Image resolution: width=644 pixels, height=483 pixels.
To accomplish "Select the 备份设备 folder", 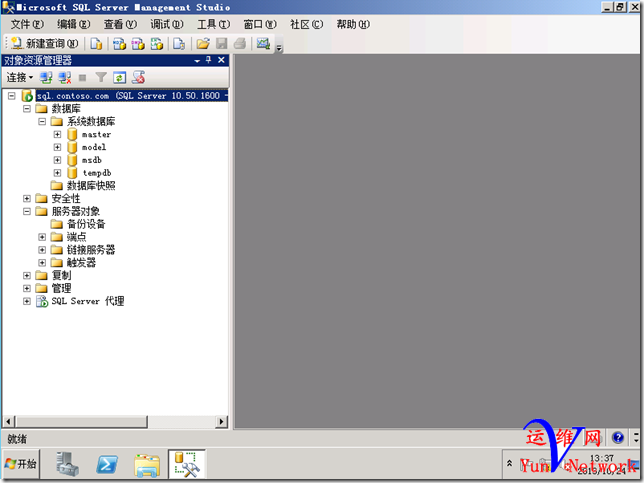I will (x=86, y=224).
